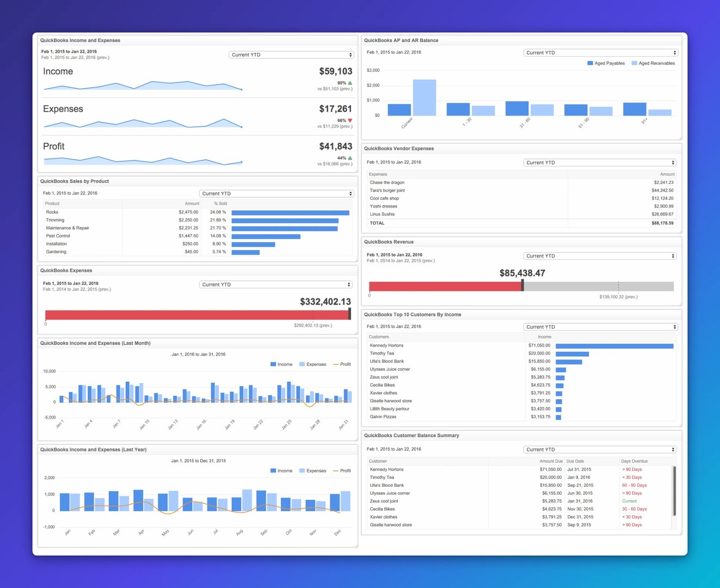Image resolution: width=720 pixels, height=588 pixels.
Task: Toggle the Profit legend in Last Year chart
Action: [342, 470]
